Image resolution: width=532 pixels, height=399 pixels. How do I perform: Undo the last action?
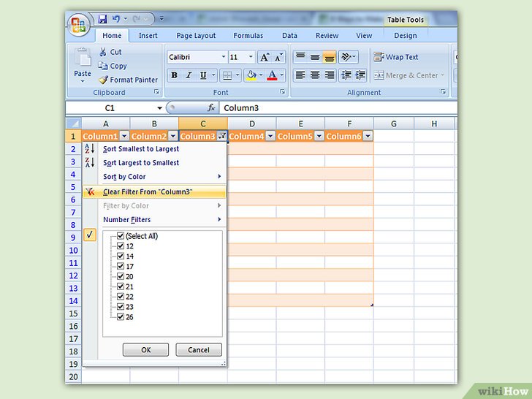point(116,19)
